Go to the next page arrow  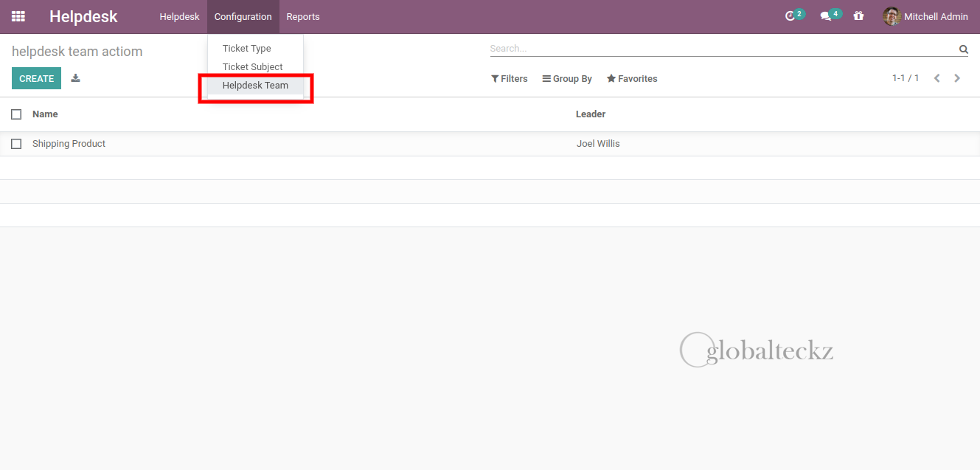tap(957, 78)
